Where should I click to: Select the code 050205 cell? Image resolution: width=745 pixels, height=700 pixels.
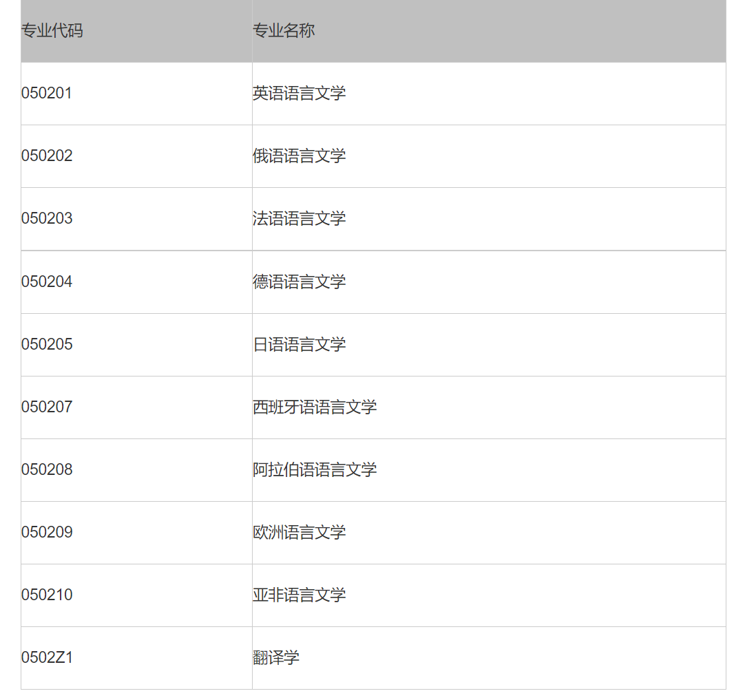136,345
